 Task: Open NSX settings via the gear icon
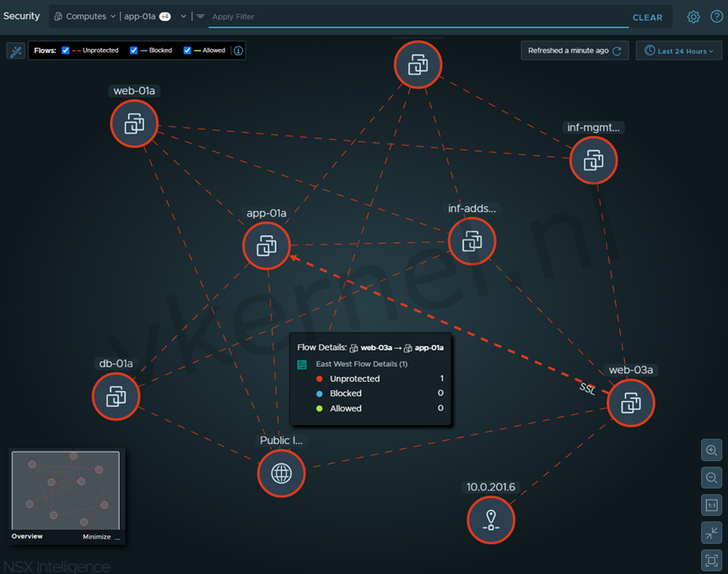[x=693, y=16]
